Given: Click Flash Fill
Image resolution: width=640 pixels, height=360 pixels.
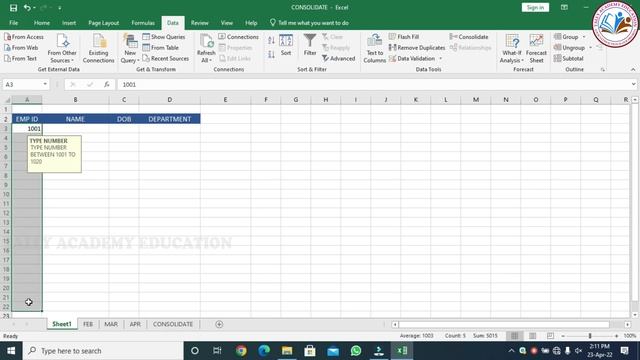Looking at the screenshot, I should click(404, 37).
